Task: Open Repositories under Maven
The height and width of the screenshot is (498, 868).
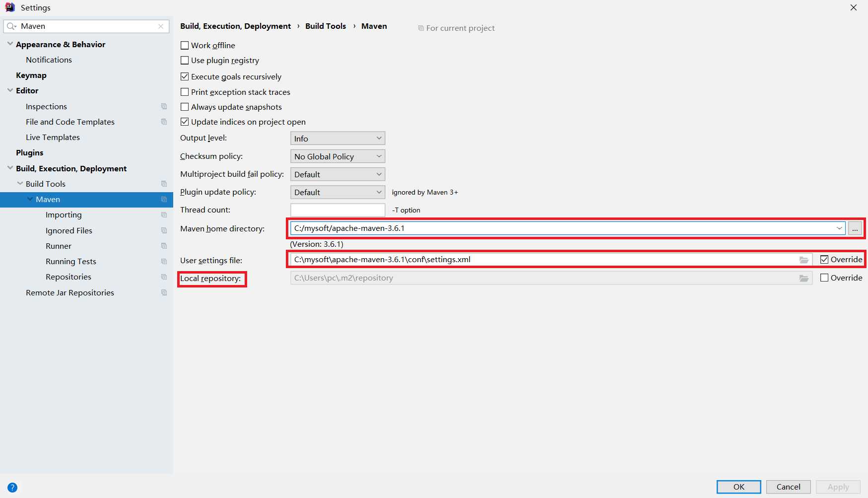Action: (x=68, y=277)
